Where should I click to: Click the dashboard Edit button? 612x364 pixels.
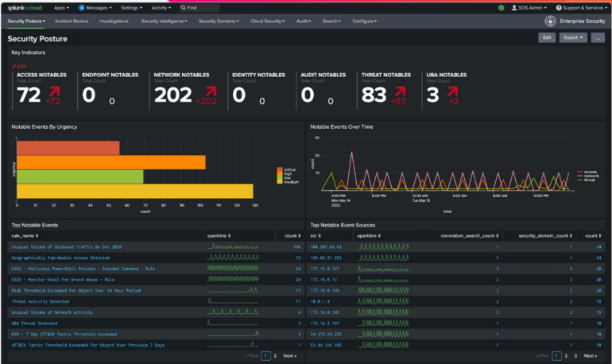[547, 37]
